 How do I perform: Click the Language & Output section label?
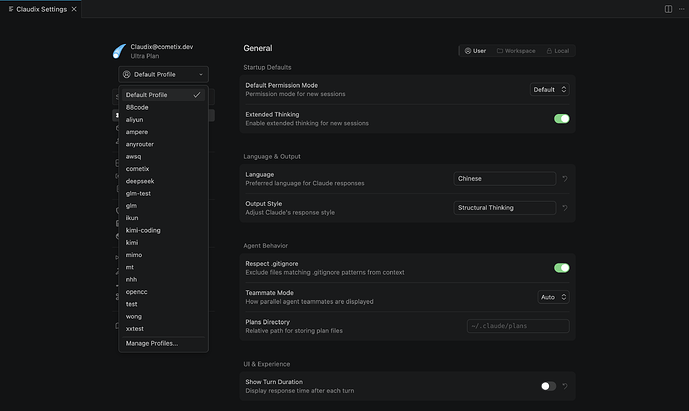coord(272,156)
